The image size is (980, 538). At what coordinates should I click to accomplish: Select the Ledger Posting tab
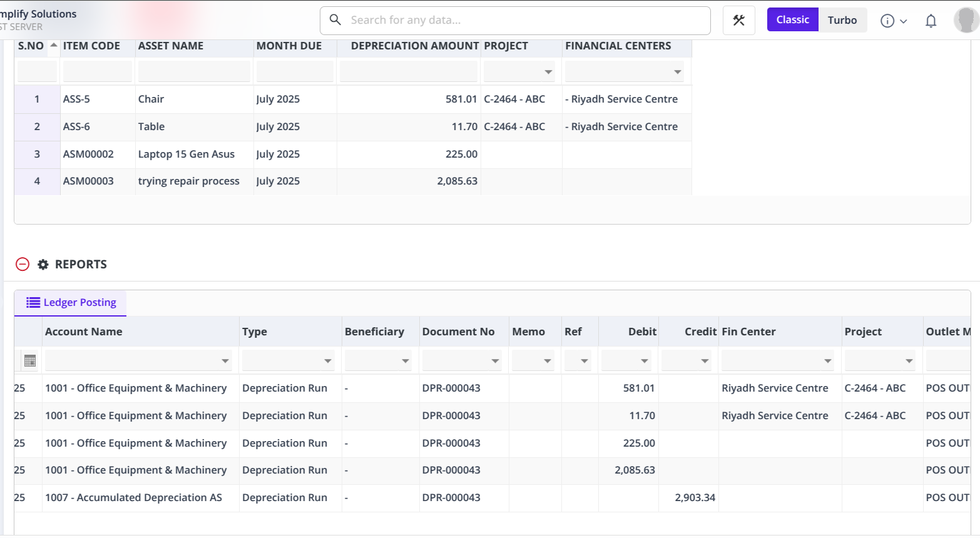(71, 303)
